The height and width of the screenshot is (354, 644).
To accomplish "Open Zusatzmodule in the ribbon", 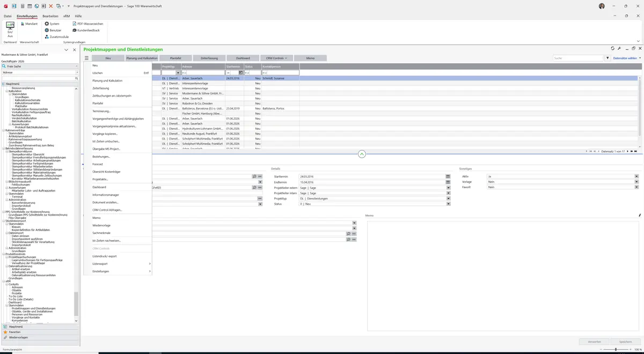I will 56,37.
